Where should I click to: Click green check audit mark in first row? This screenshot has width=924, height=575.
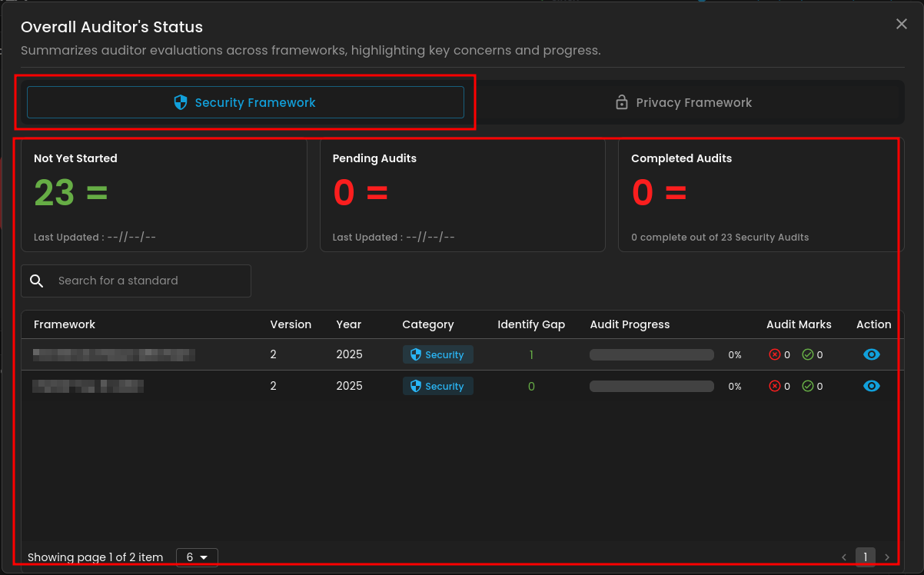point(807,354)
